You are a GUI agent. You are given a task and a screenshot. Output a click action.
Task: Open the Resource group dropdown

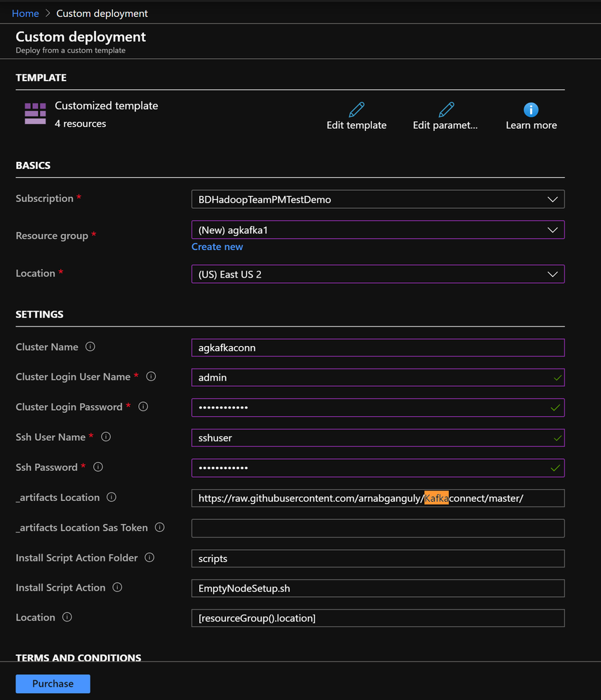(378, 230)
